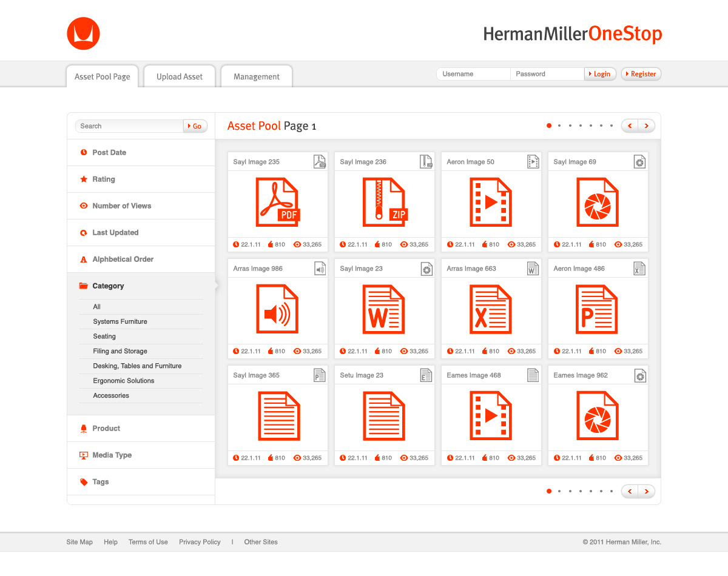Choose the Seating category

[x=104, y=337]
